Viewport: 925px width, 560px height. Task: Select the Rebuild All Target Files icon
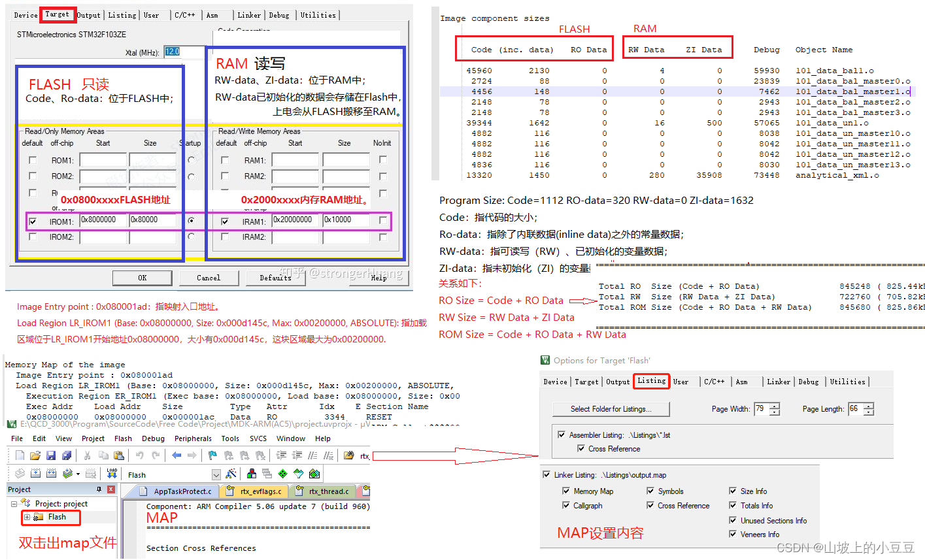pyautogui.click(x=51, y=473)
